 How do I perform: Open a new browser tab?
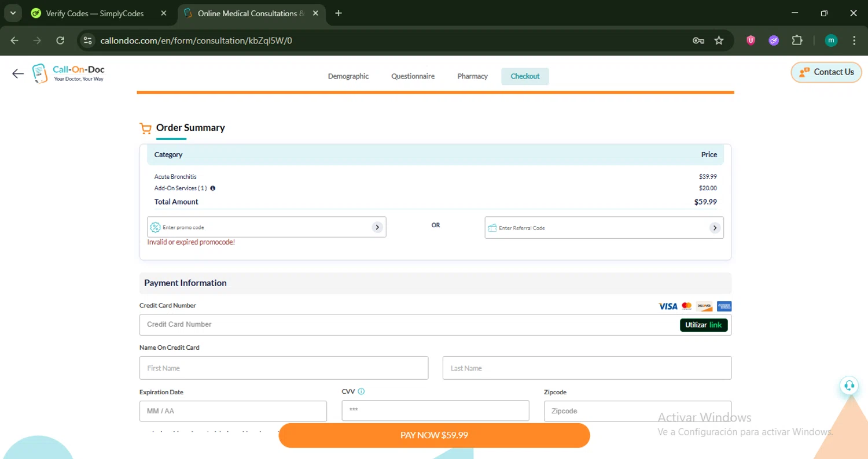[x=339, y=13]
